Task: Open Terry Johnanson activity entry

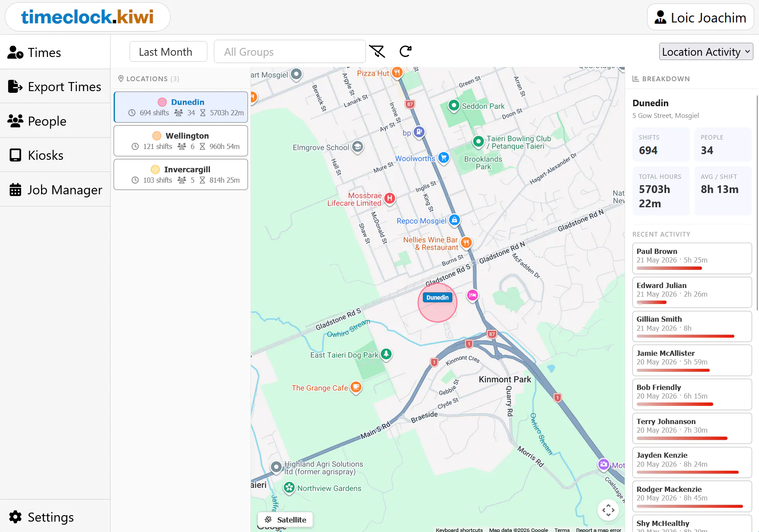Action: tap(692, 428)
